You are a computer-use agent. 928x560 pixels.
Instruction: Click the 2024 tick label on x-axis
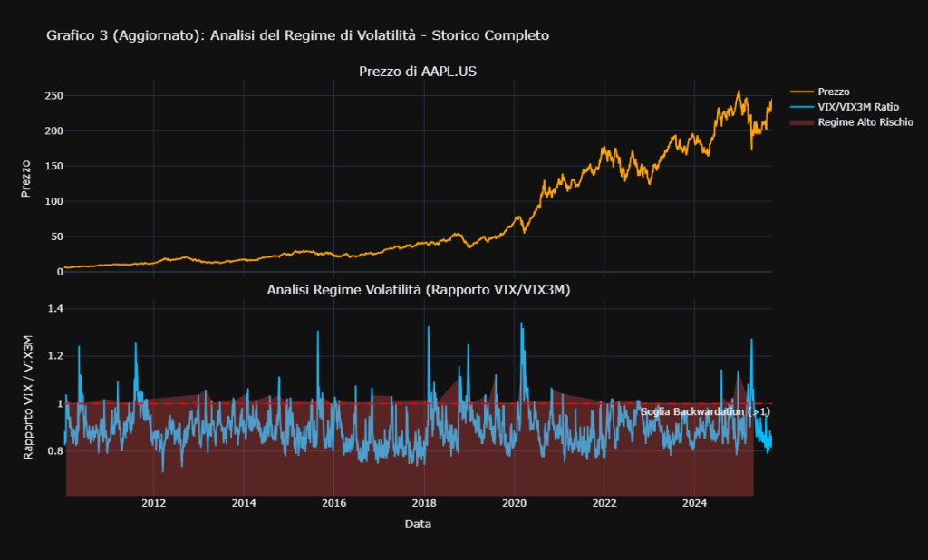tap(695, 502)
